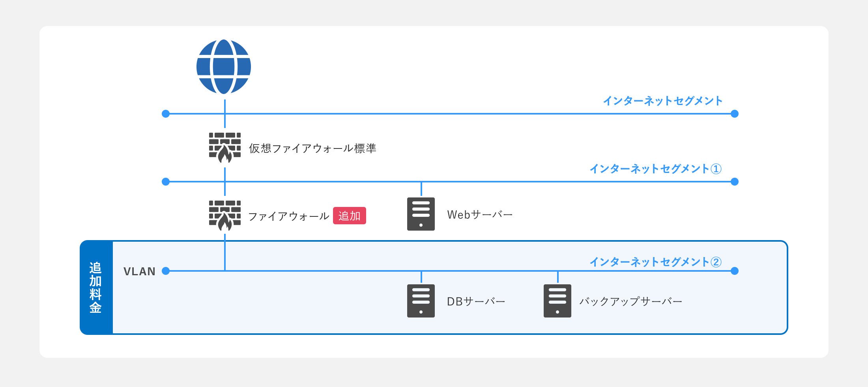Click left endpoint dot beside VLAN

point(166,271)
